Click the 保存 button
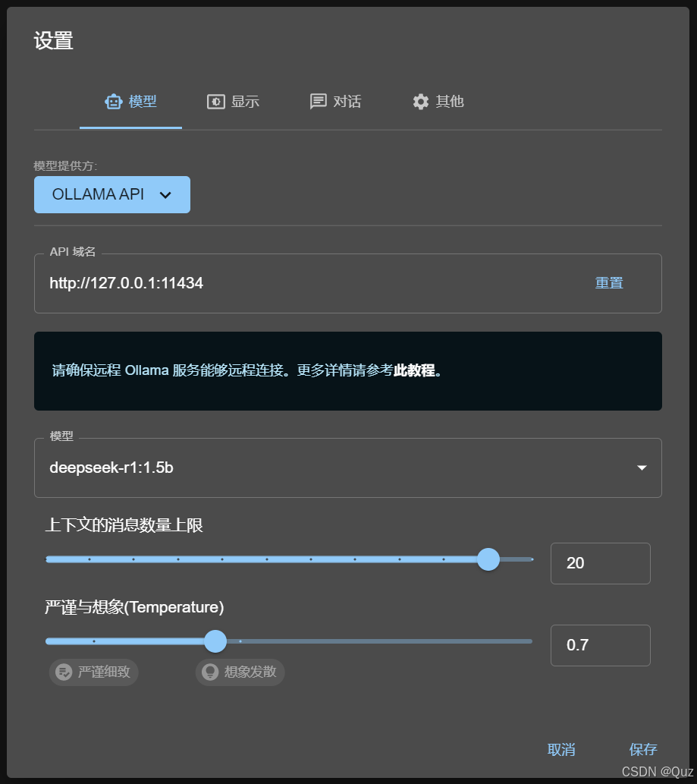 point(643,749)
